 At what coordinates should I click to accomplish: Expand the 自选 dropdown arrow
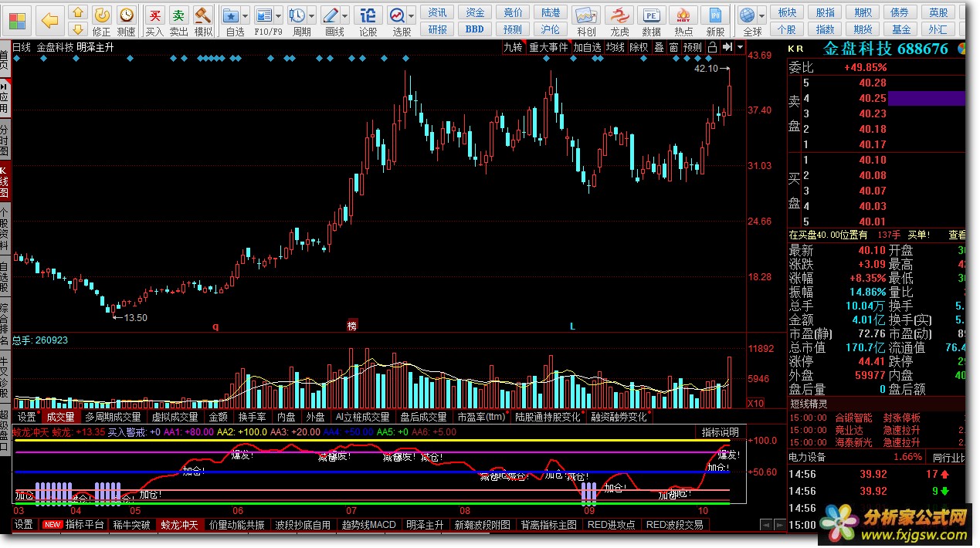click(246, 15)
